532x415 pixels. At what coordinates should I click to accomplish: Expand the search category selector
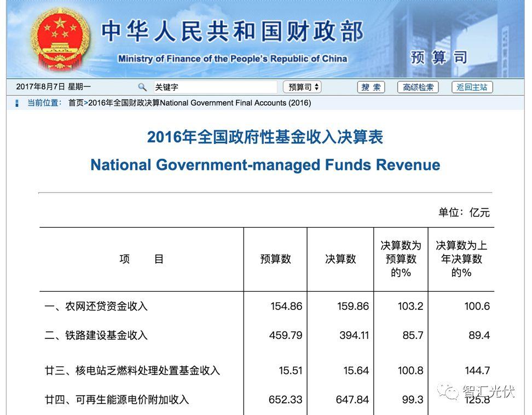point(302,87)
